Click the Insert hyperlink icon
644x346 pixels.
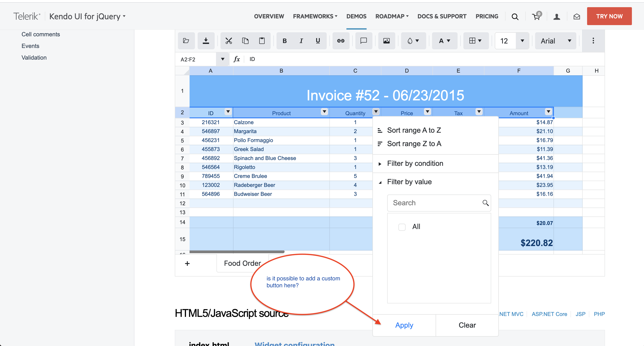pos(341,41)
